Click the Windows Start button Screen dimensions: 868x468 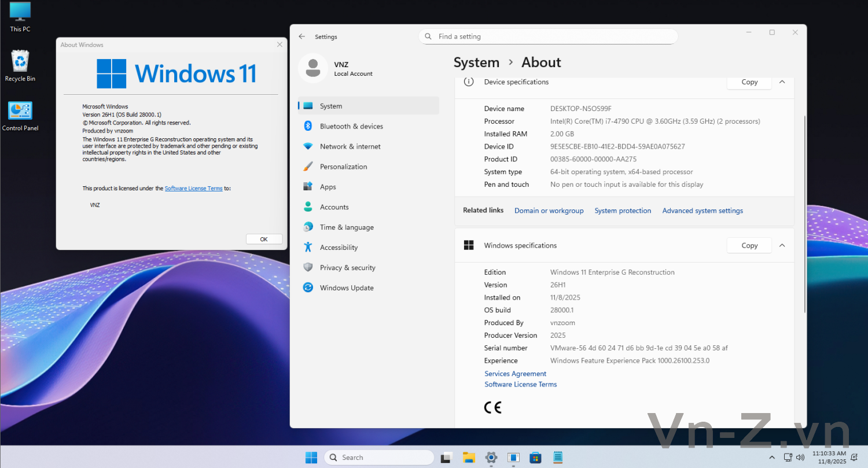point(311,458)
